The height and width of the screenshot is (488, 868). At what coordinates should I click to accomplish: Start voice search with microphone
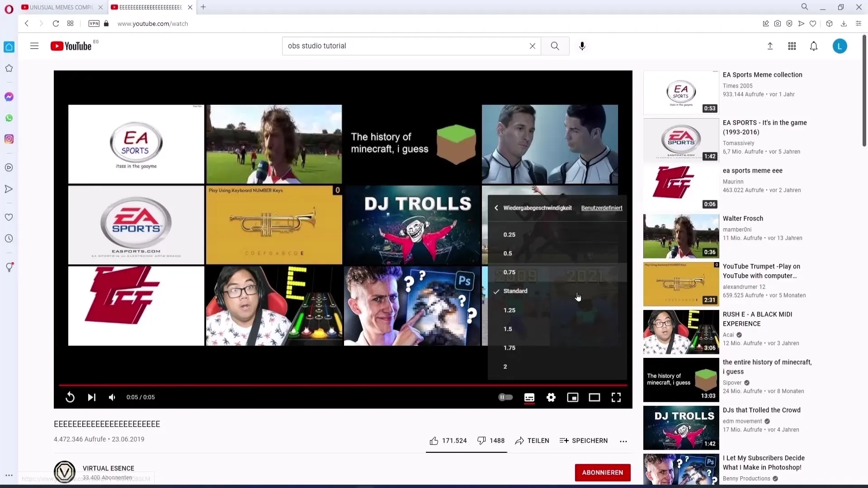pyautogui.click(x=582, y=46)
